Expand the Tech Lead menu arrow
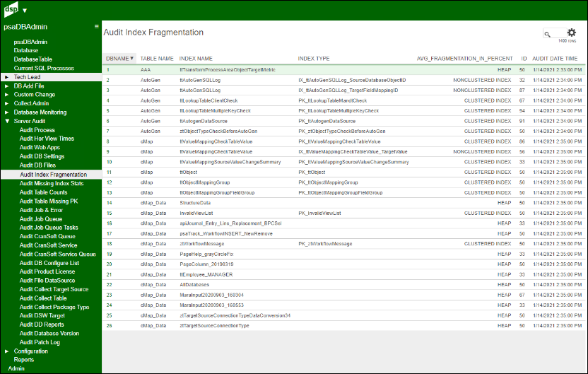This screenshot has width=588, height=374. [x=7, y=77]
